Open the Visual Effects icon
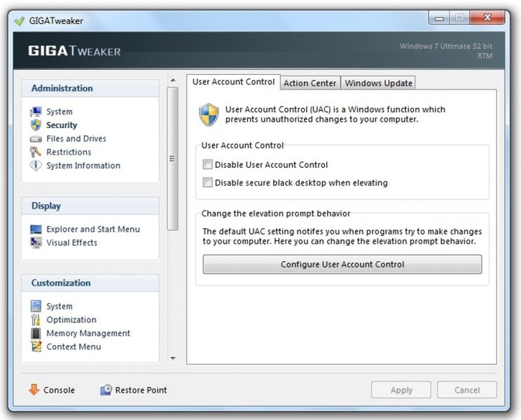Viewport: 521px width, 420px height. pos(36,243)
